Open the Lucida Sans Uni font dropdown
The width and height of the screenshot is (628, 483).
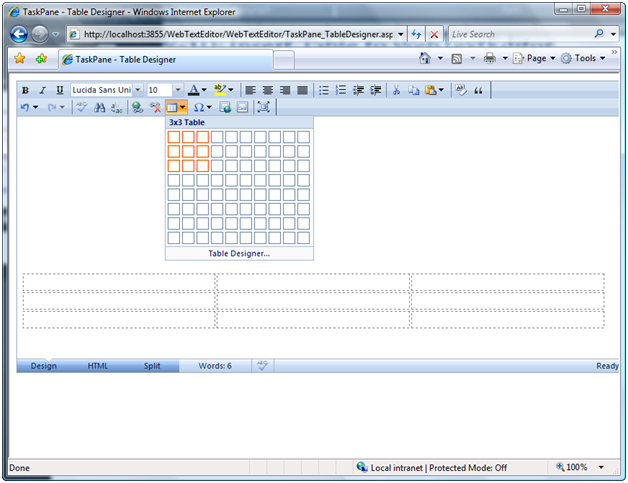137,90
